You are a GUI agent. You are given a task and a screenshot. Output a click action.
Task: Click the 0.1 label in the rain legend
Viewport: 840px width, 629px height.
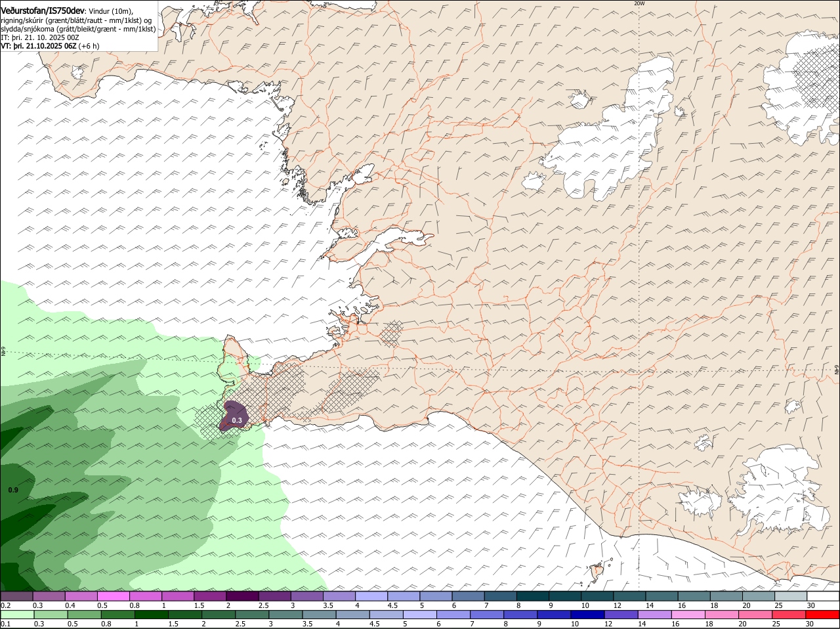(5, 624)
